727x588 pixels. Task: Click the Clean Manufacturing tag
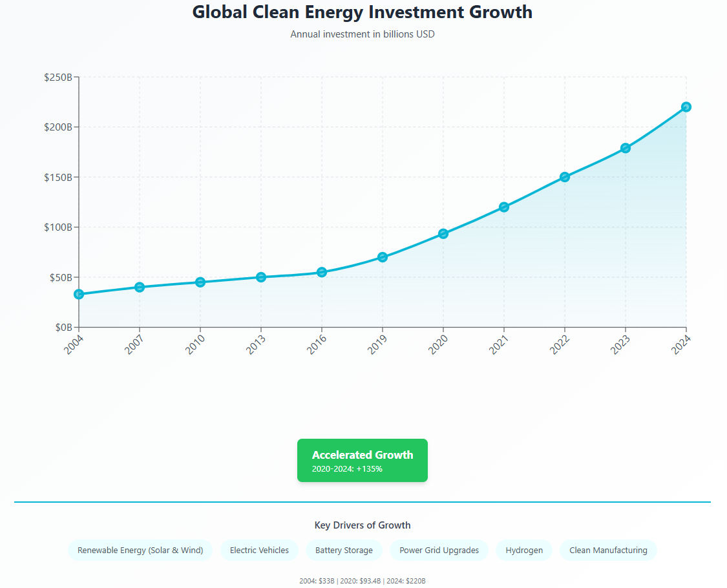point(608,551)
